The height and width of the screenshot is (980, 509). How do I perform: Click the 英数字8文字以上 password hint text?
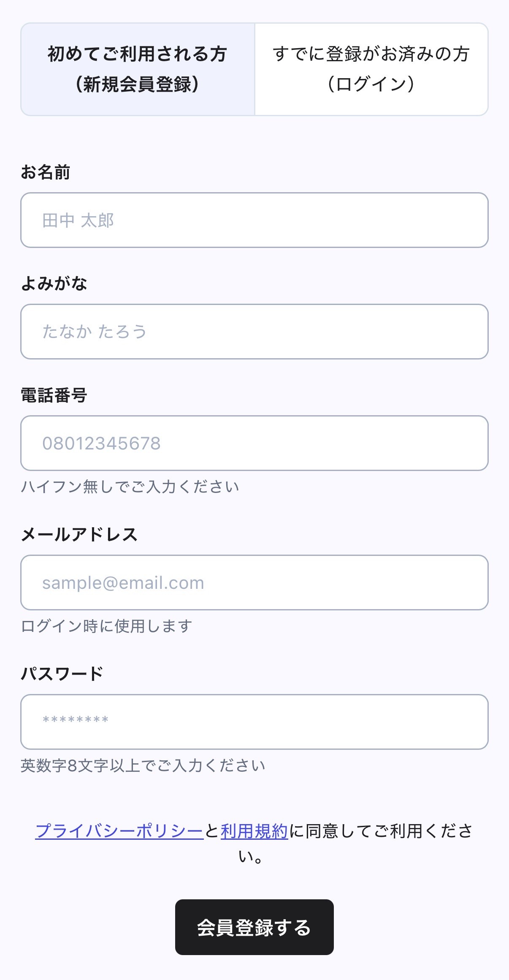point(143,765)
